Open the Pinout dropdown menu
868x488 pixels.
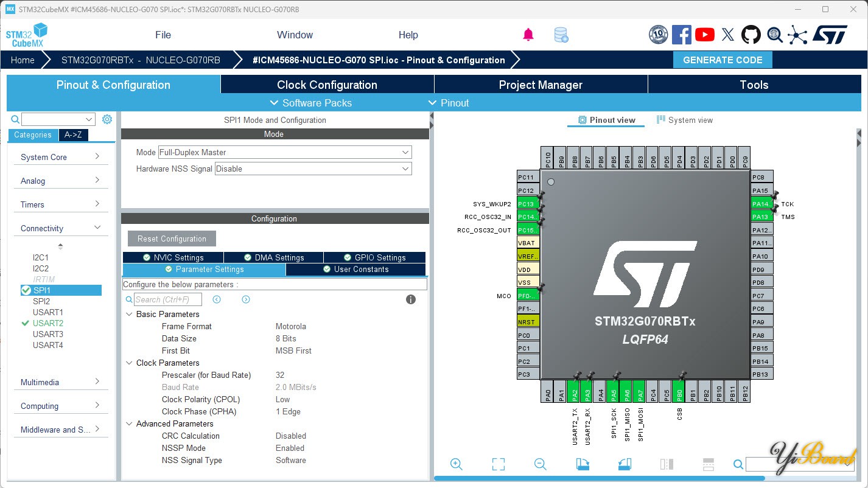449,103
